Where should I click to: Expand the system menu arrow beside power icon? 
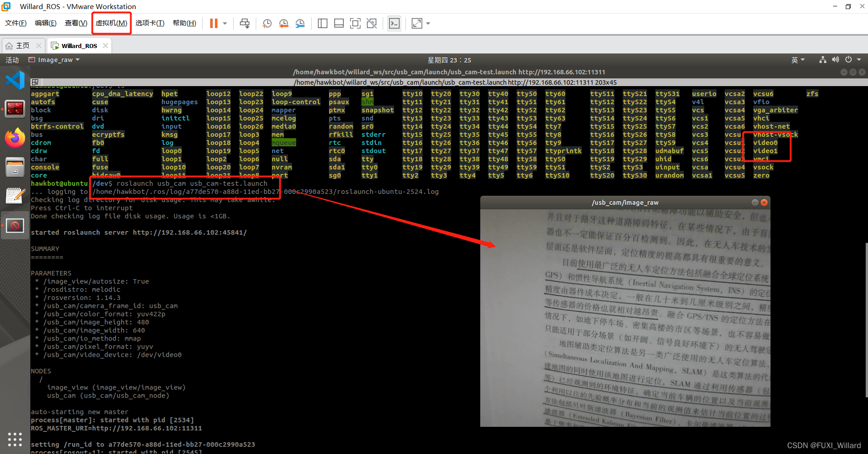(x=858, y=60)
